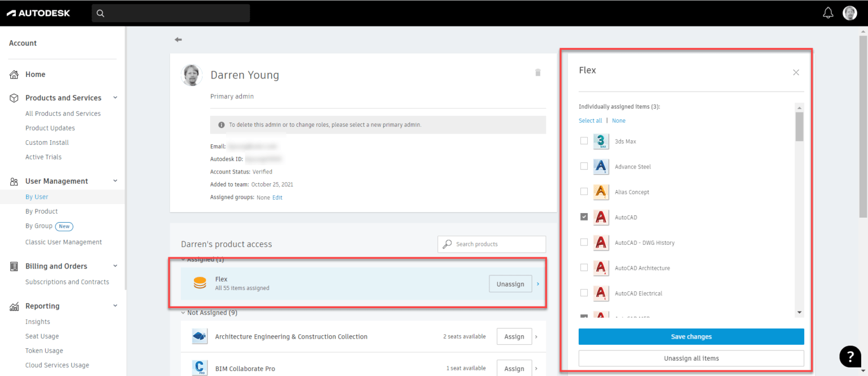Screen dimensions: 868x376
Task: Check the 3ds Max checkbox
Action: (x=584, y=141)
